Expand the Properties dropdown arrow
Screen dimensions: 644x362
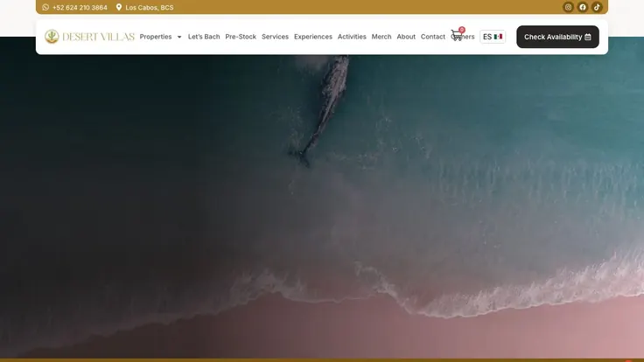[x=179, y=37]
